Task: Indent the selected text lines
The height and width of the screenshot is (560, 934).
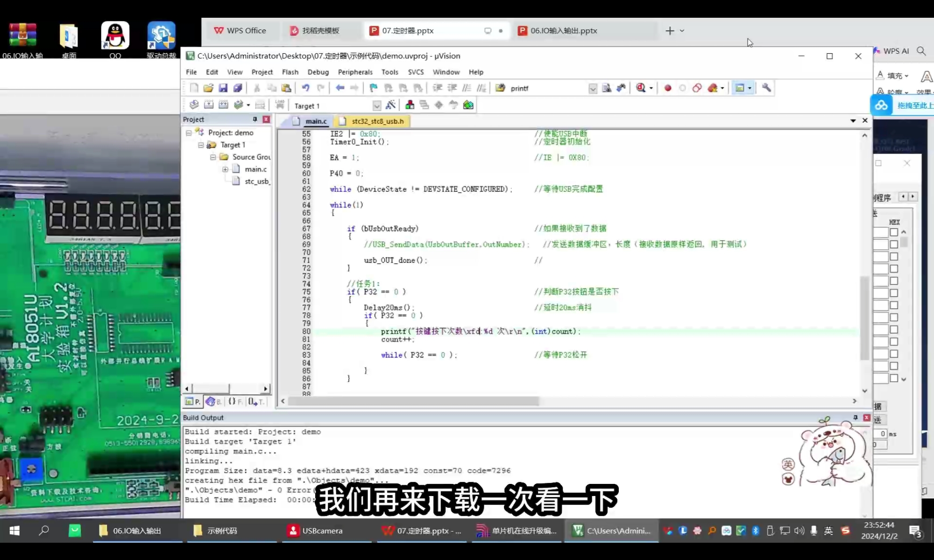Action: coord(437,88)
